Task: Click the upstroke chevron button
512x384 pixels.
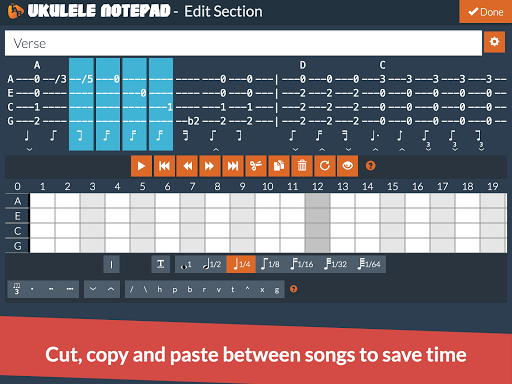Action: pos(111,289)
